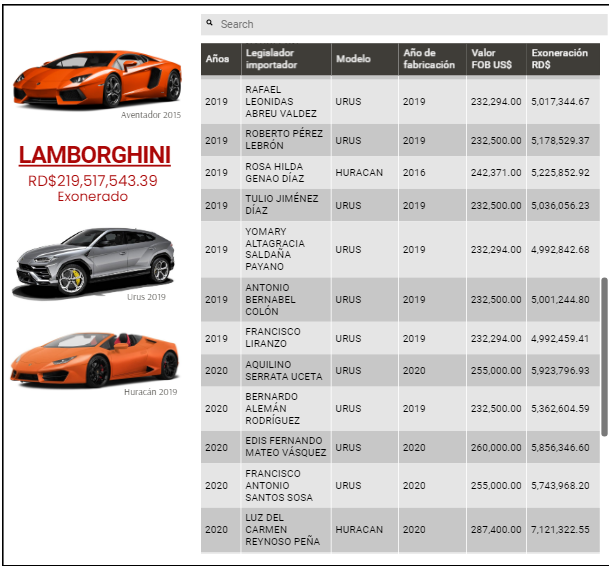This screenshot has width=609, height=568.
Task: Click the 5,743,968.20 exoneration value
Action: [x=560, y=485]
